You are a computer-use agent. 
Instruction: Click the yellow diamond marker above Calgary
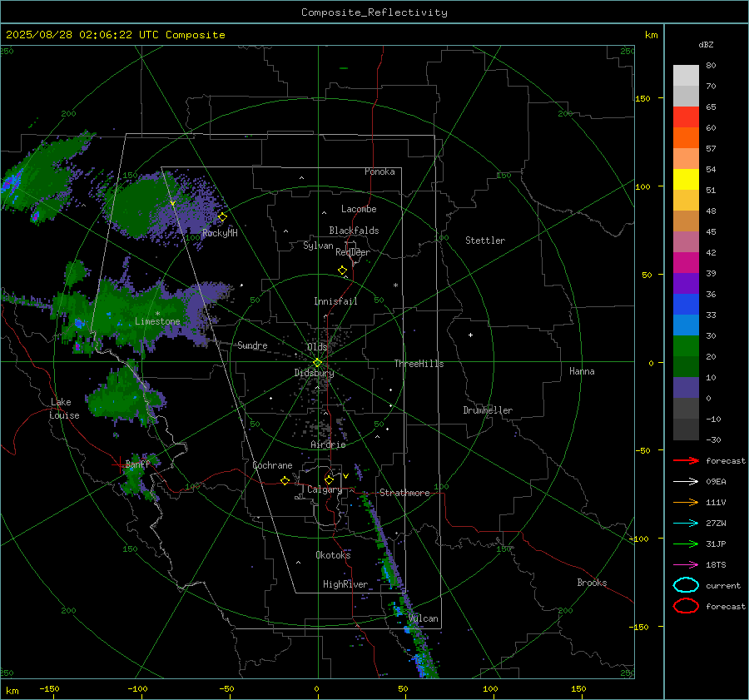coord(329,479)
